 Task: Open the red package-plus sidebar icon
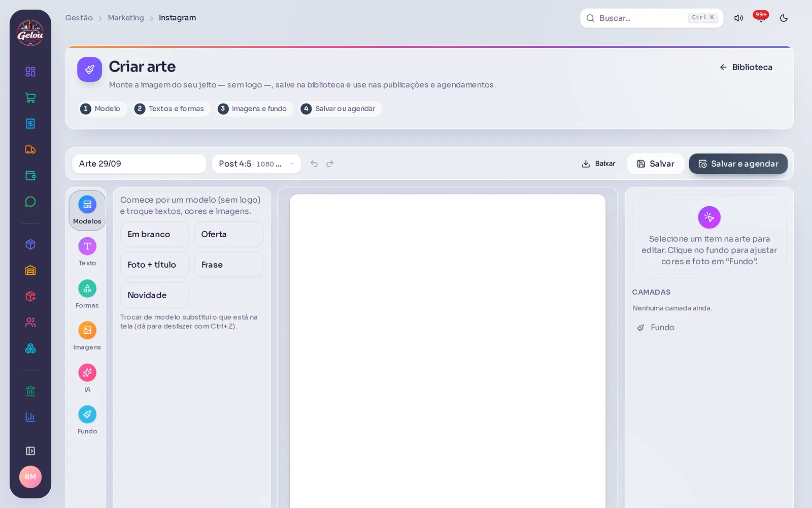(30, 296)
